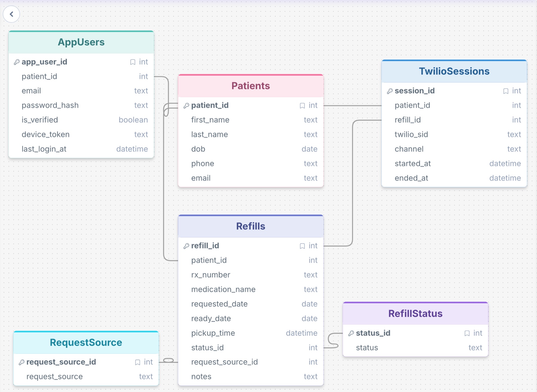The image size is (537, 392).
Task: Select the Patients table header
Action: click(x=251, y=86)
